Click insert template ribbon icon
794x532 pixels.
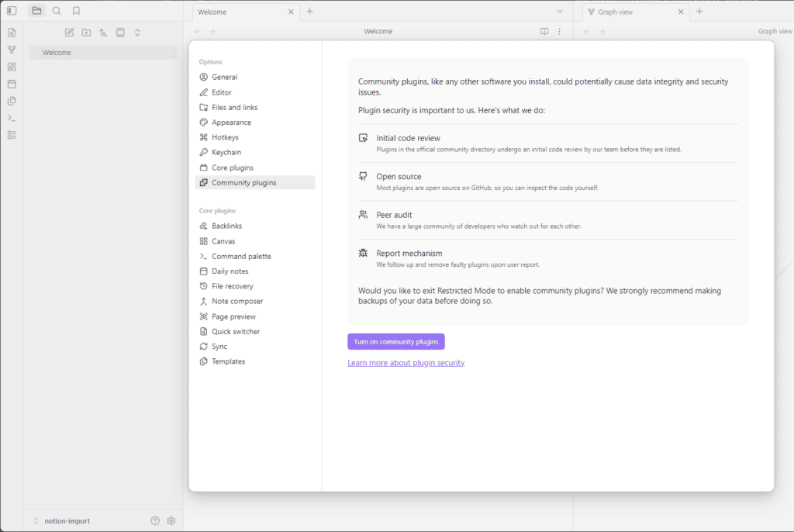[x=12, y=101]
